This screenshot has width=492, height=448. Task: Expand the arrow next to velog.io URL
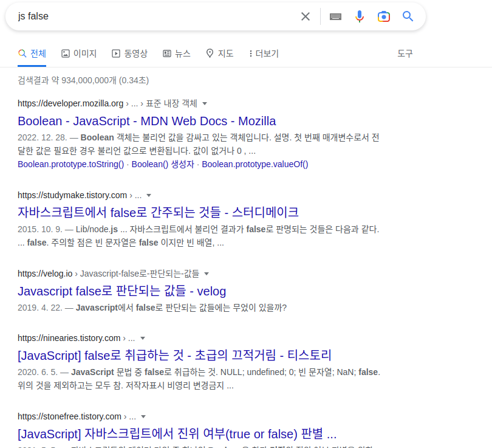pyautogui.click(x=207, y=274)
